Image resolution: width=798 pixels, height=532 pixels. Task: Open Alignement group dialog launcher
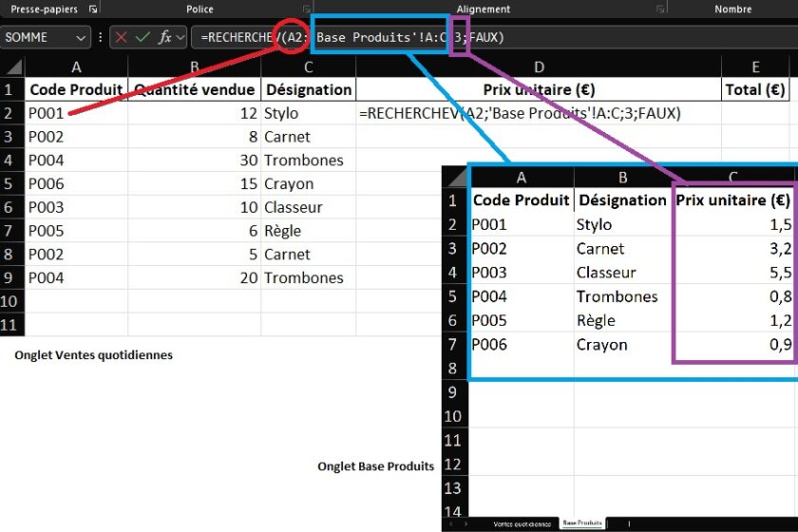pos(659,9)
